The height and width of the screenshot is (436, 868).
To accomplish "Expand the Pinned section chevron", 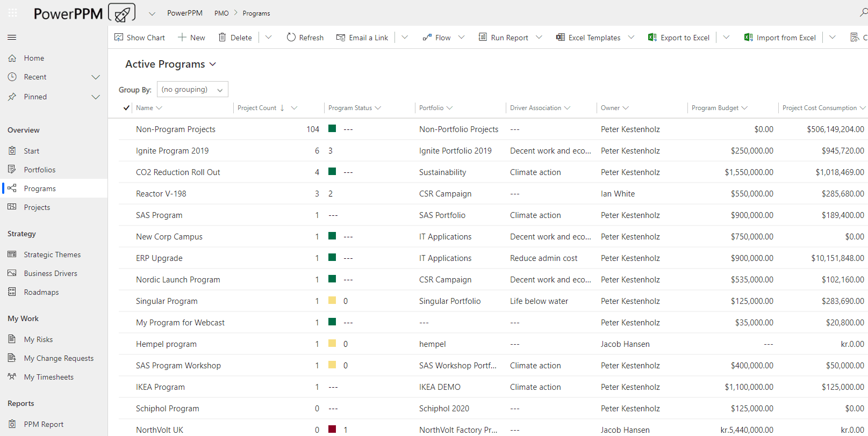I will pyautogui.click(x=96, y=97).
